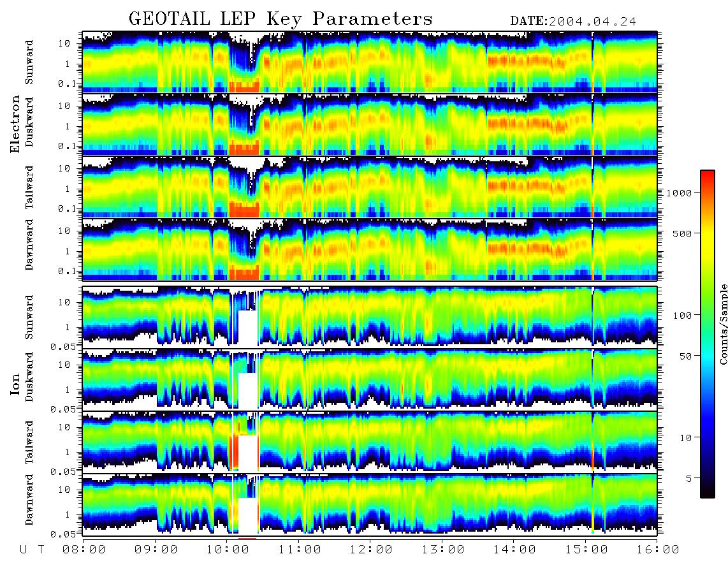Screen dimensions: 728x561
Task: Click the "14:00" time axis label
Action: click(515, 550)
